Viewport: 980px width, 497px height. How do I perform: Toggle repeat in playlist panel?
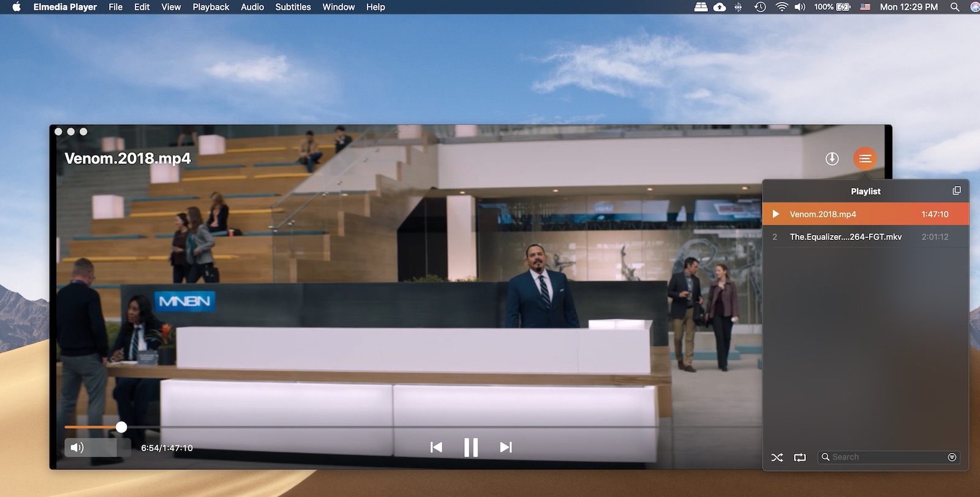[800, 457]
